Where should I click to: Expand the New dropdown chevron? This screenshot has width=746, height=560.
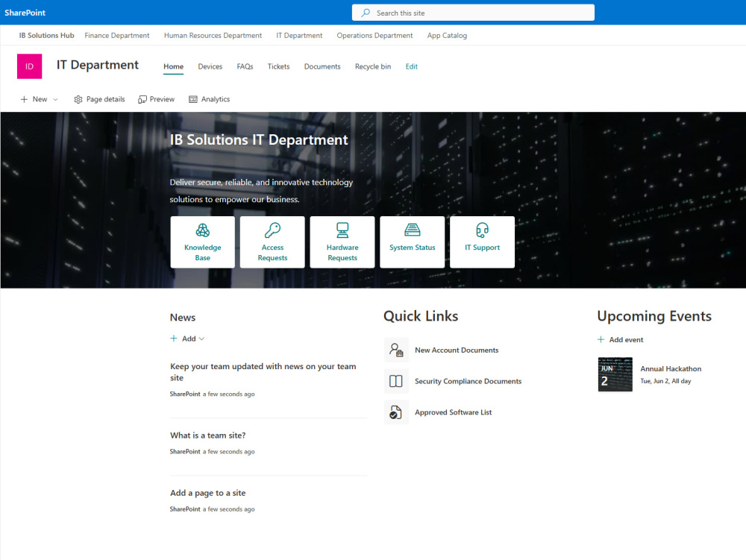pyautogui.click(x=55, y=99)
